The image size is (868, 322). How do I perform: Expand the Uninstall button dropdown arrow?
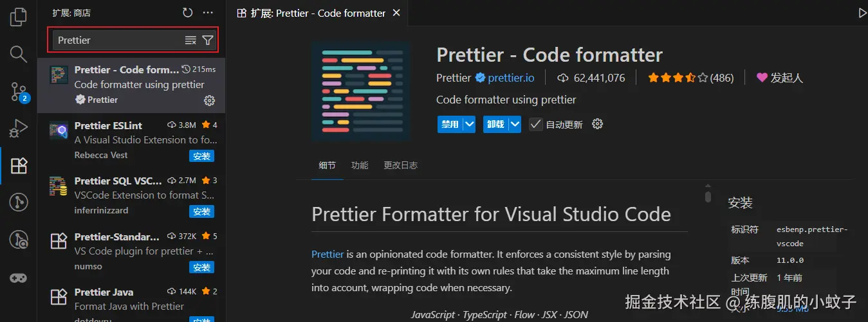514,124
